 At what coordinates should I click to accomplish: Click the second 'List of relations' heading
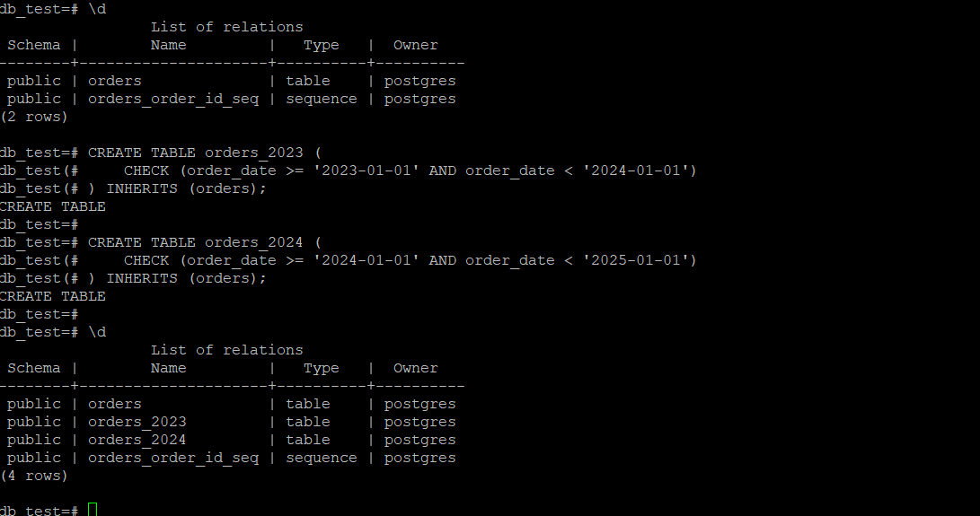tap(227, 350)
